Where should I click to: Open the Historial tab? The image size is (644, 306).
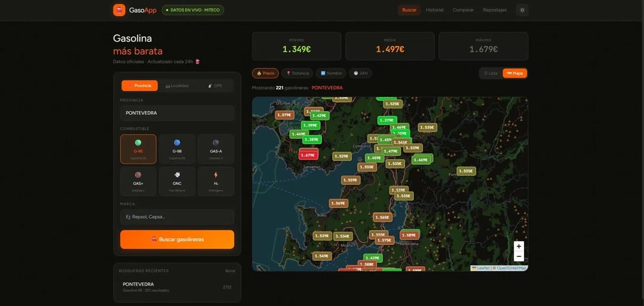pyautogui.click(x=434, y=10)
